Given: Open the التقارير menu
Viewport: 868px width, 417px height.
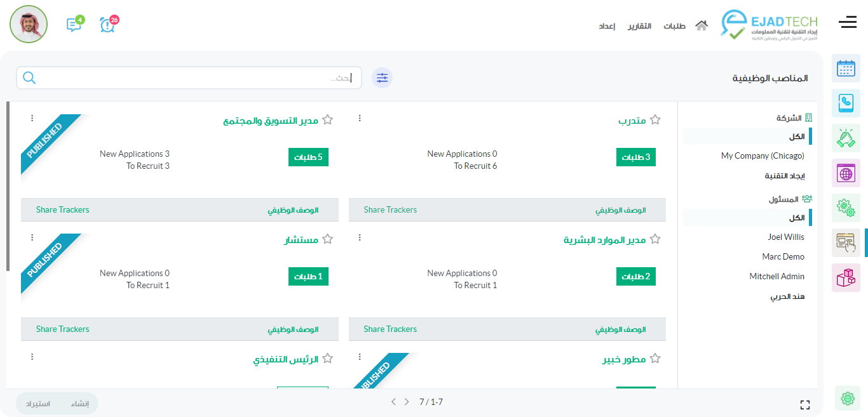Looking at the screenshot, I should pos(640,26).
